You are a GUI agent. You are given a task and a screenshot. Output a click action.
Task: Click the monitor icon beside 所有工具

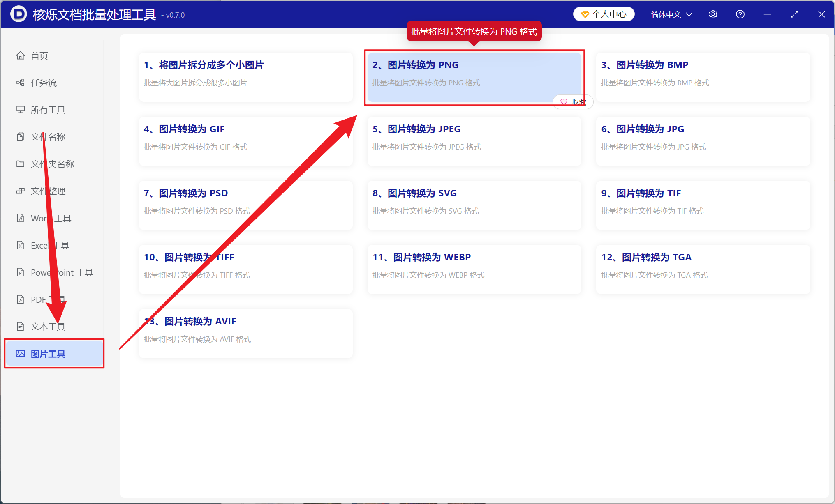[x=20, y=110]
